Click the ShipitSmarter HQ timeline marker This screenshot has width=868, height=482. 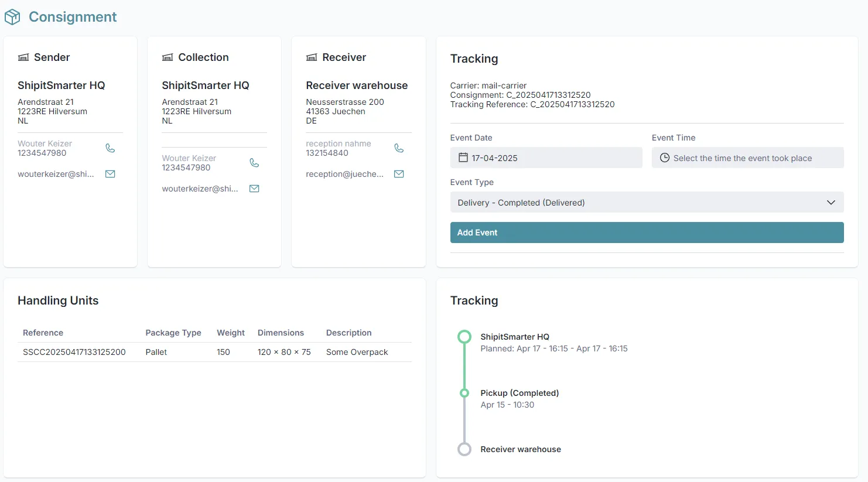pyautogui.click(x=464, y=337)
